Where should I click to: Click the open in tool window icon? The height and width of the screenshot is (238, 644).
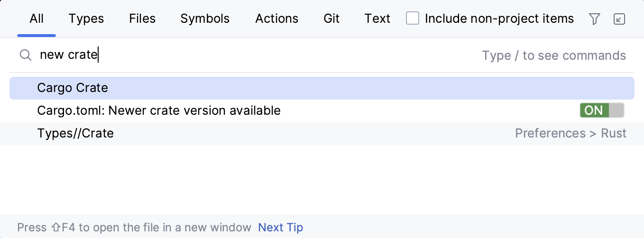(x=619, y=19)
